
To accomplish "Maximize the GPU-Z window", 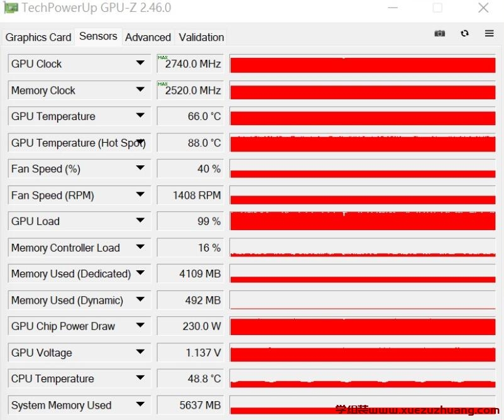I will point(437,8).
